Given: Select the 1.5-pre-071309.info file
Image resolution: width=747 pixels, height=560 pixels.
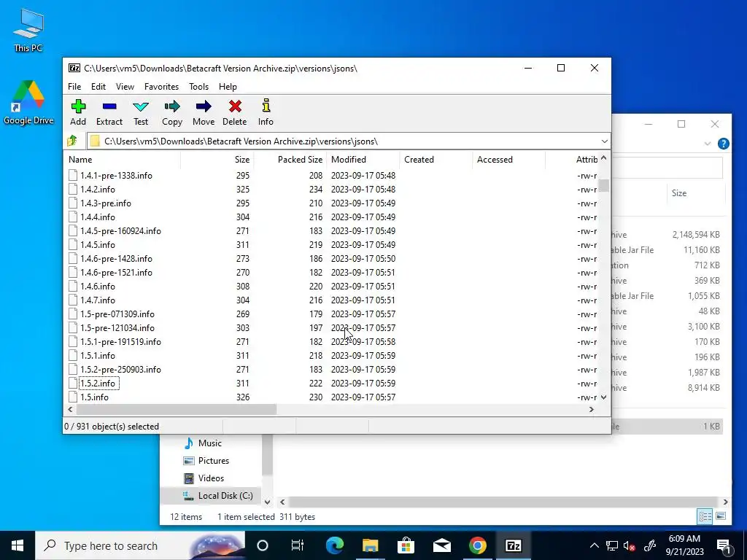Looking at the screenshot, I should [117, 314].
